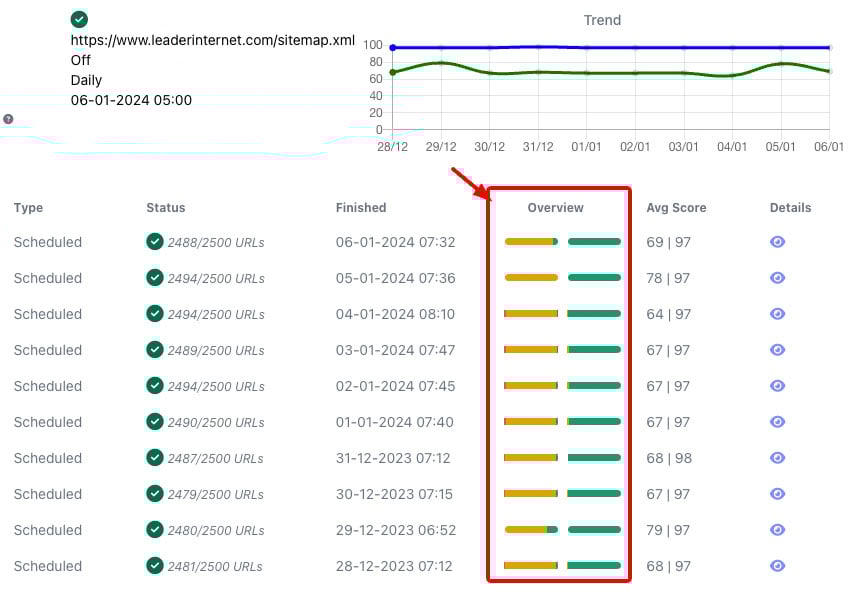The width and height of the screenshot is (848, 598).
Task: Click green check icon above the sitemap URL
Action: 80,19
